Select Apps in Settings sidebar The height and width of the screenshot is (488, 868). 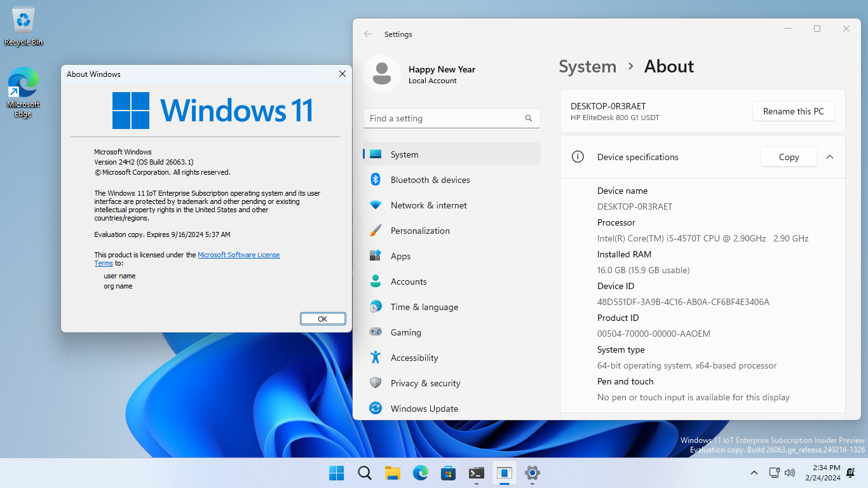452,256
